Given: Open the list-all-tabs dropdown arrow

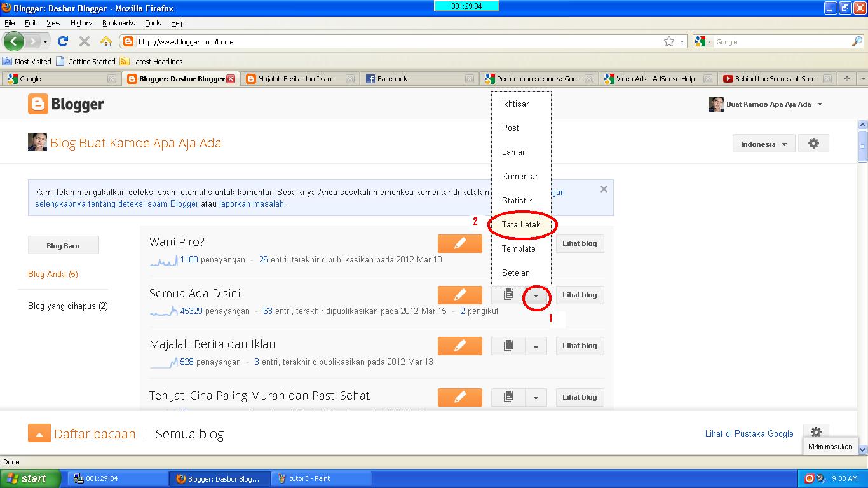Looking at the screenshot, I should (x=862, y=79).
